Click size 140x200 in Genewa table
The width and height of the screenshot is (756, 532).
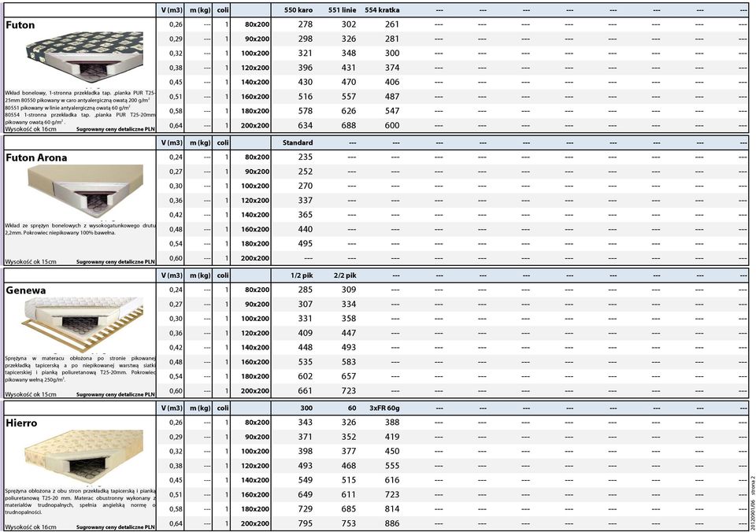[255, 348]
